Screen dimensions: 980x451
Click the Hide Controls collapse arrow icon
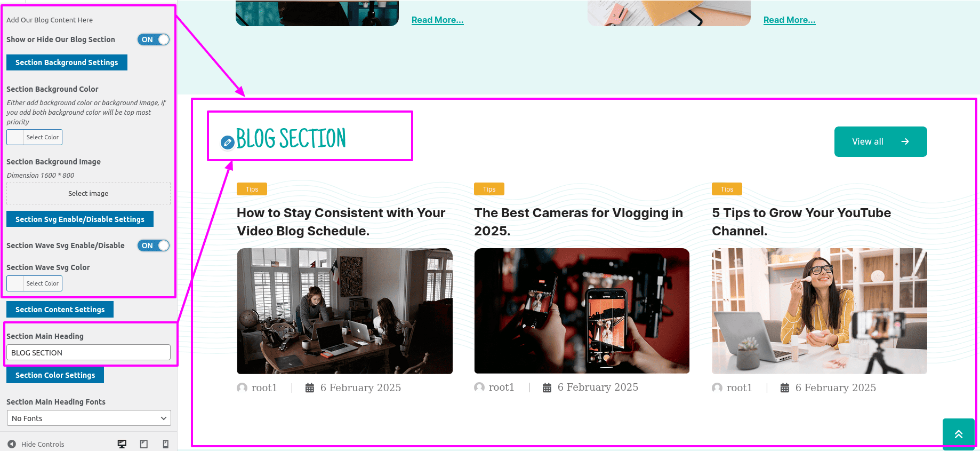12,444
